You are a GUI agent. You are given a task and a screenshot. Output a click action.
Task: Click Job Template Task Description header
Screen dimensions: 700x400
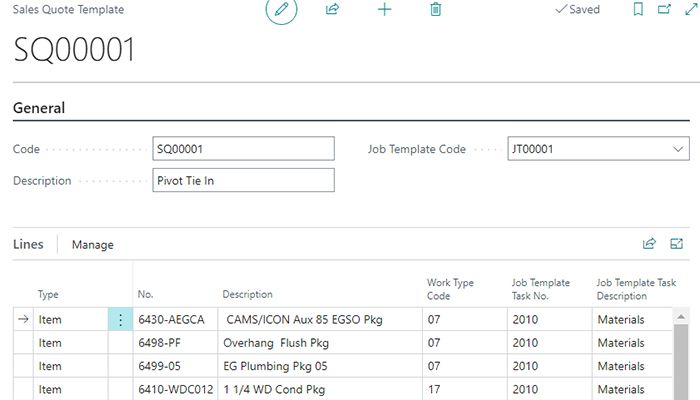pos(636,289)
